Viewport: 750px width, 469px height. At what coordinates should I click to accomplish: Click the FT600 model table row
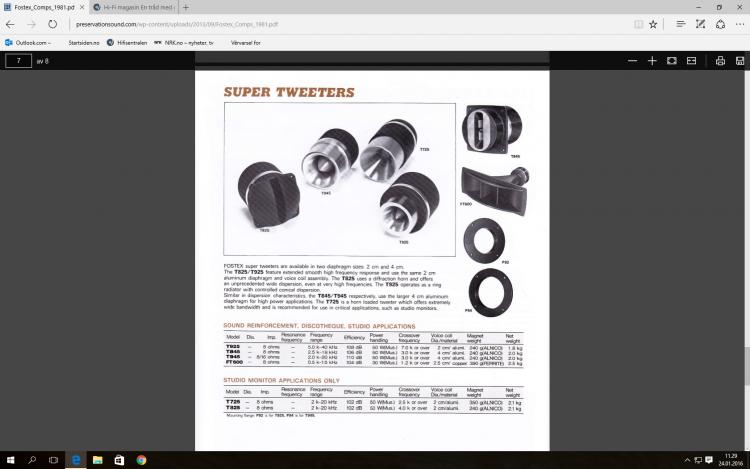pos(374,363)
